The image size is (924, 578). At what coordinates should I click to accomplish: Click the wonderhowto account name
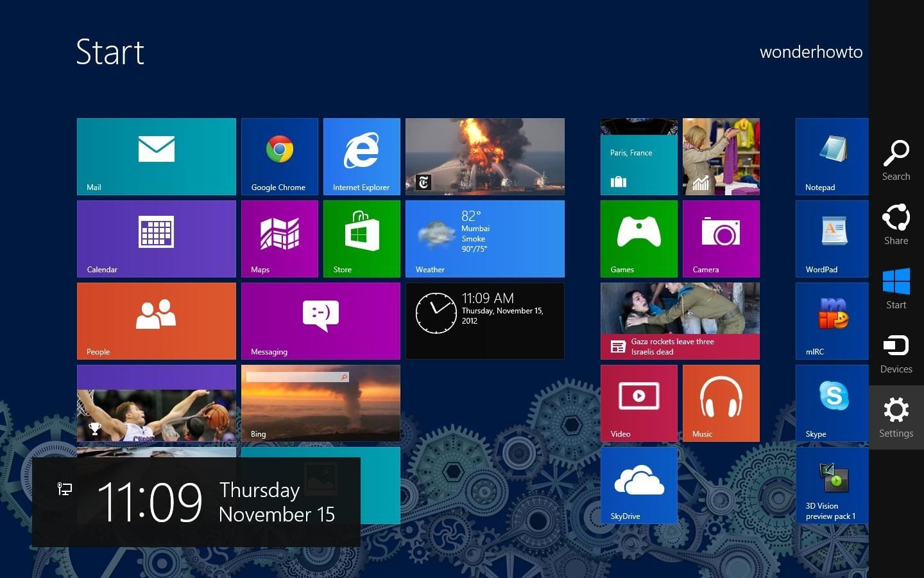(x=810, y=52)
